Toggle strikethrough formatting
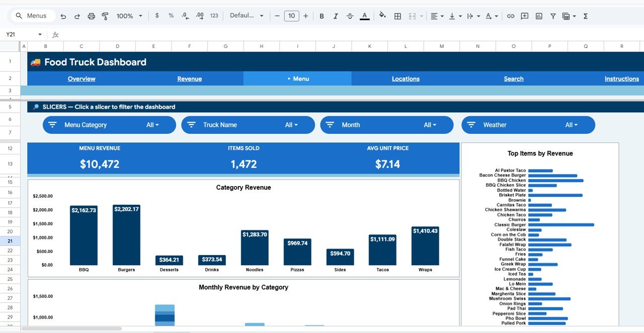 [x=350, y=16]
